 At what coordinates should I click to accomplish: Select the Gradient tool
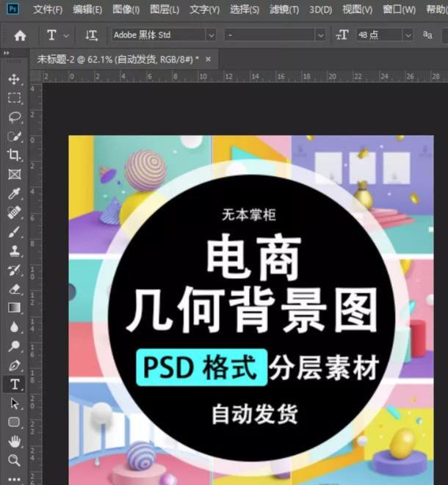click(14, 308)
